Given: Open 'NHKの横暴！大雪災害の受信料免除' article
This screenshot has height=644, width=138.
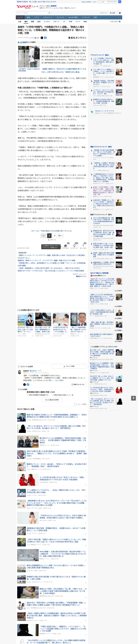Looking at the screenshot, I should click(x=63, y=554).
